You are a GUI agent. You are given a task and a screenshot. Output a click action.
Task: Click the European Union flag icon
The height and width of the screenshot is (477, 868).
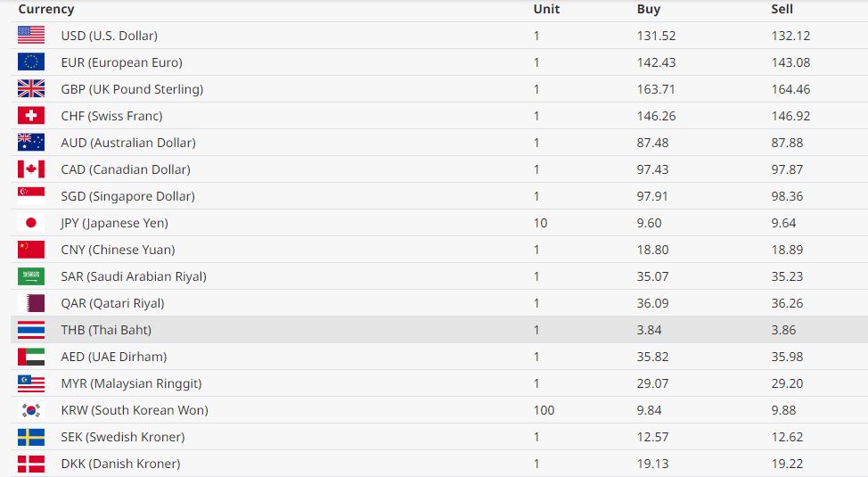[x=31, y=62]
